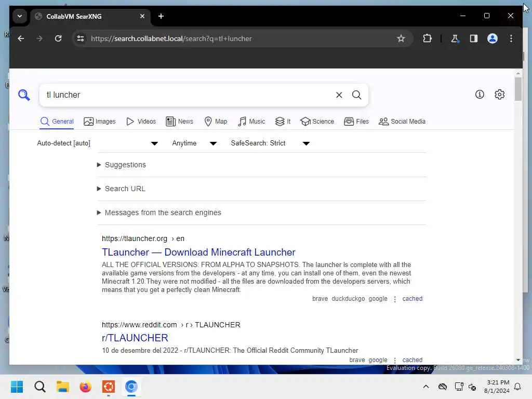Open the r/TLAUNCHER result link
The image size is (532, 399).
click(x=135, y=338)
